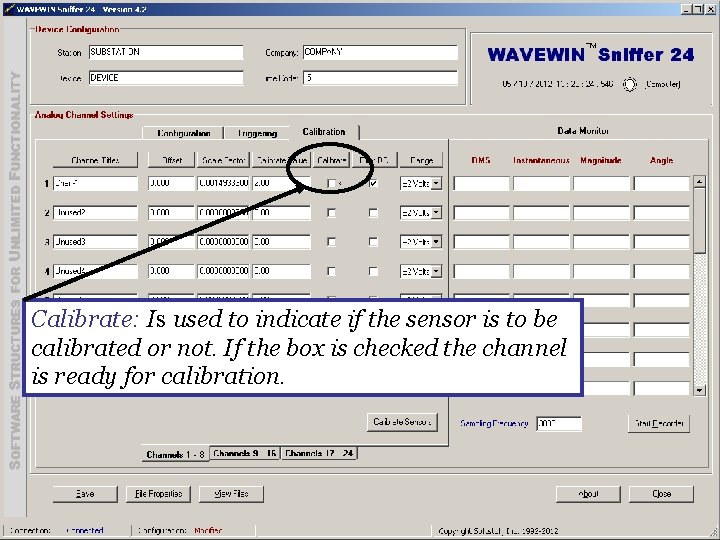Click the Range column header button
The width and height of the screenshot is (720, 540).
point(421,160)
